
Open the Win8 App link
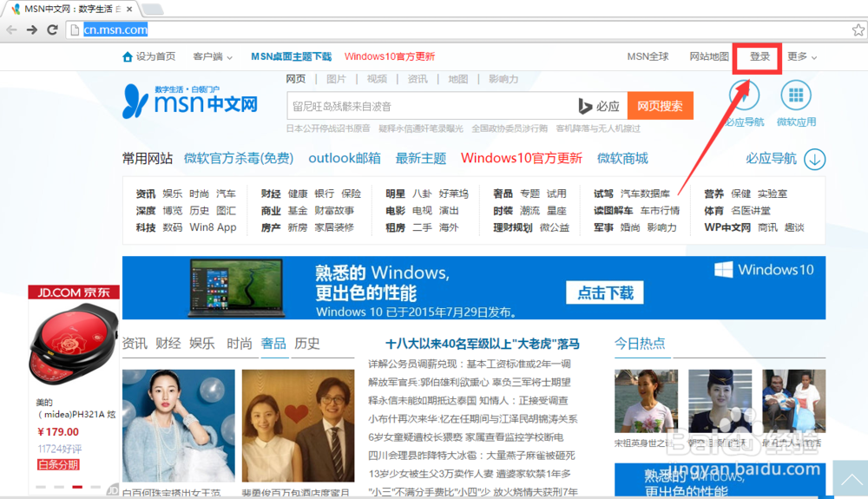[213, 227]
